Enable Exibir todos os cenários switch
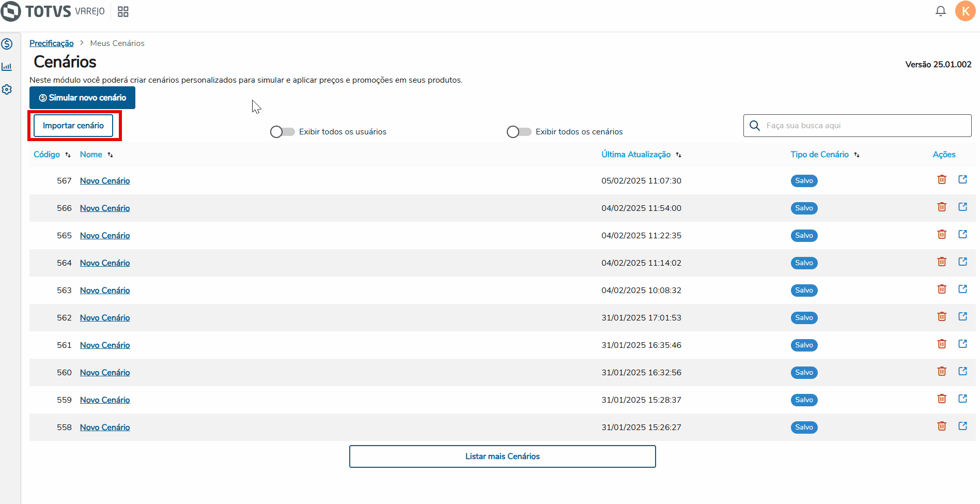980x504 pixels. tap(519, 132)
